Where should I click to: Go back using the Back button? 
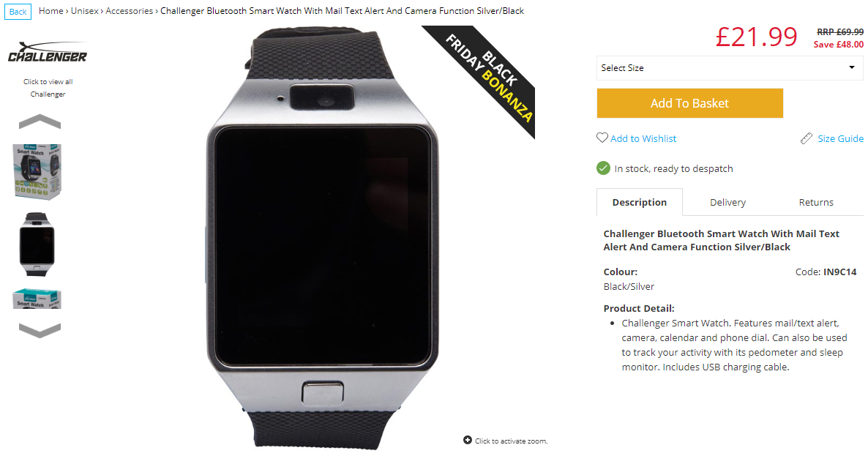[18, 11]
